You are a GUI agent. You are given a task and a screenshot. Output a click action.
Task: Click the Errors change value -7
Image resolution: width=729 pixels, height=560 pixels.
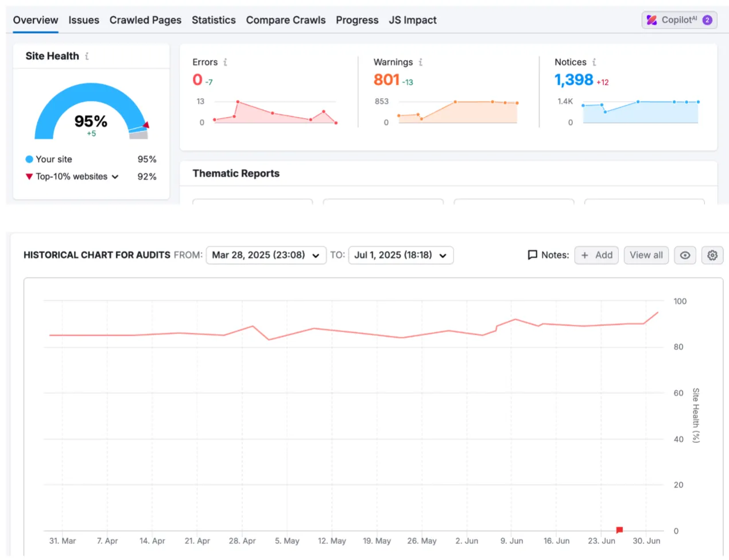click(x=209, y=83)
